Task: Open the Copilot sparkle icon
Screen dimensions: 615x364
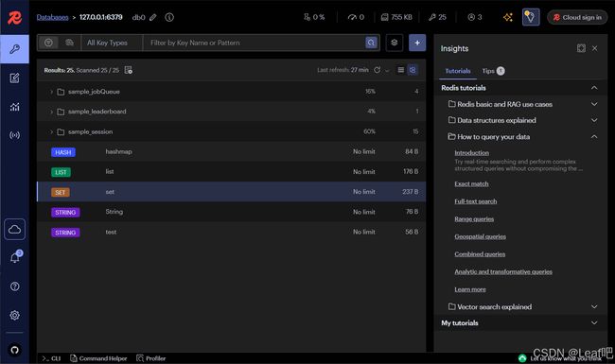Action: tap(508, 17)
